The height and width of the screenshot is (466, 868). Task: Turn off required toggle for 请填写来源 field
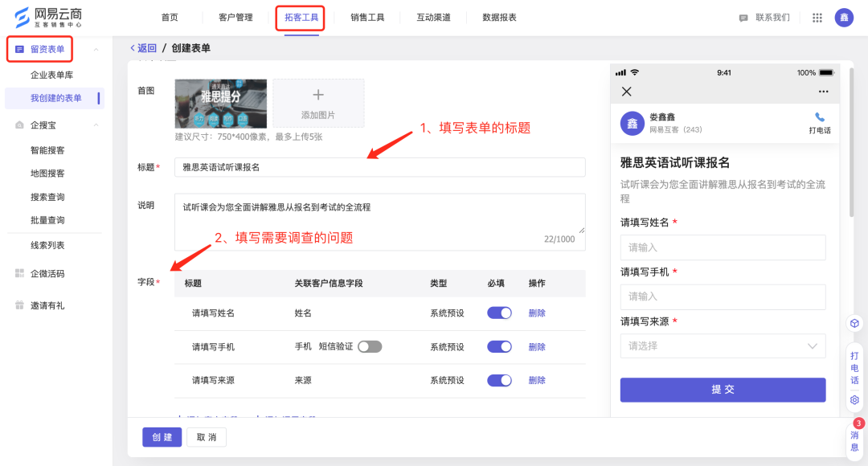(498, 379)
